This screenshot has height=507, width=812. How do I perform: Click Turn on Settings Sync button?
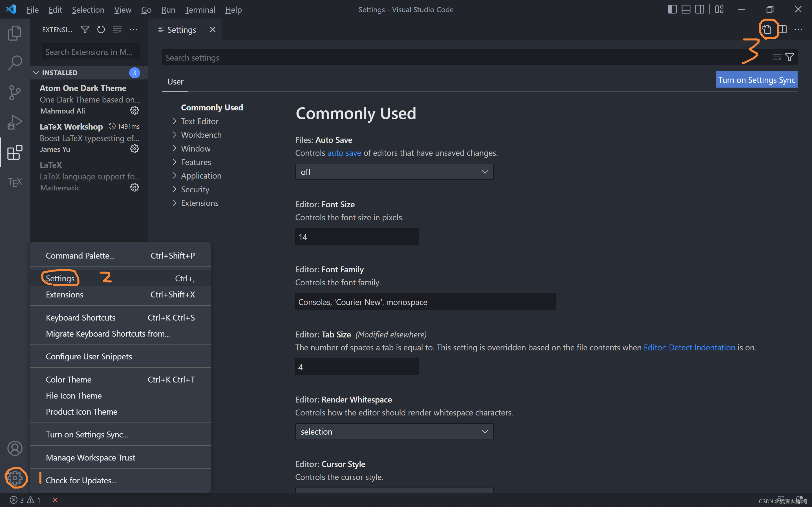(x=756, y=80)
